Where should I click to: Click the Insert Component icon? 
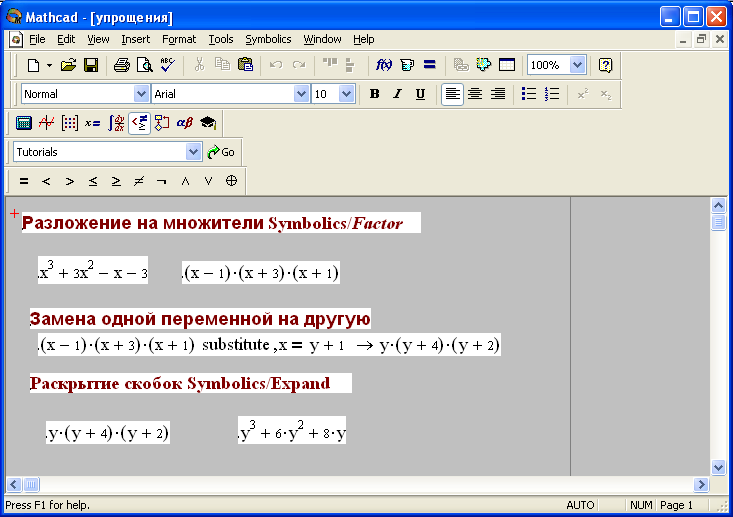point(484,65)
